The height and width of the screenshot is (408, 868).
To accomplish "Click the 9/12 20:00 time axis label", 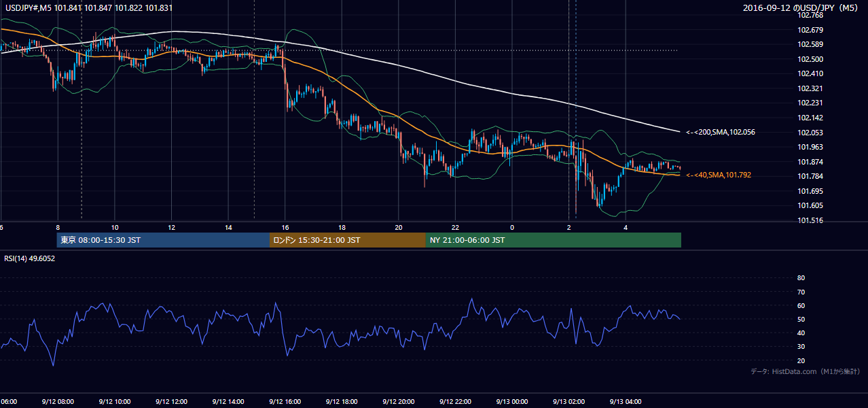I will click(399, 401).
